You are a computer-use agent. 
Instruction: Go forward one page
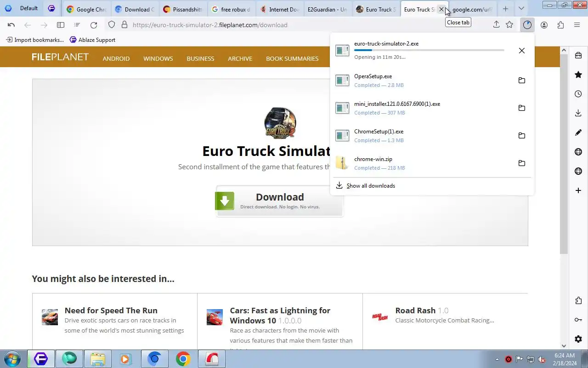[x=44, y=25]
